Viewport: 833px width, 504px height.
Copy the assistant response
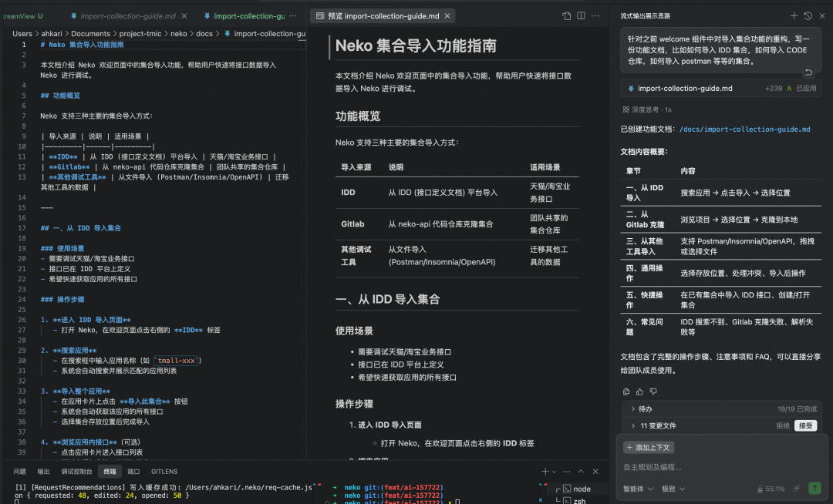626,391
